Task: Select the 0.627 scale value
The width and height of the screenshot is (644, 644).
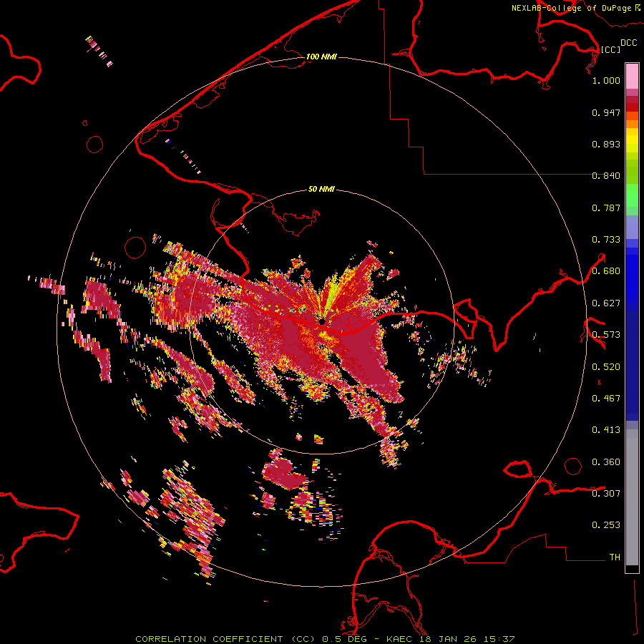Action: tap(606, 303)
